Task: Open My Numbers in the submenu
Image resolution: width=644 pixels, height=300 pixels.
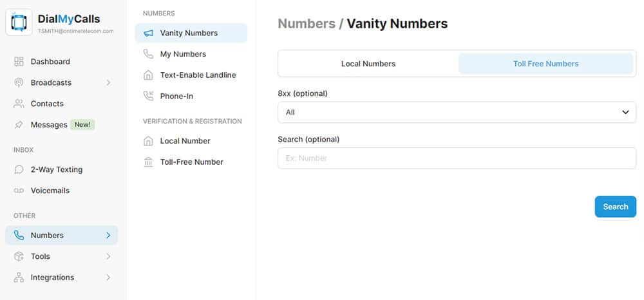Action: 183,54
